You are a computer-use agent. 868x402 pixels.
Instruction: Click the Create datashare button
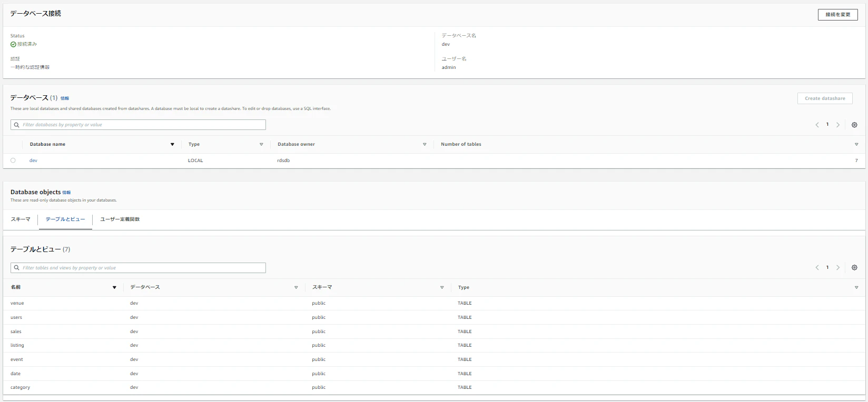point(825,98)
